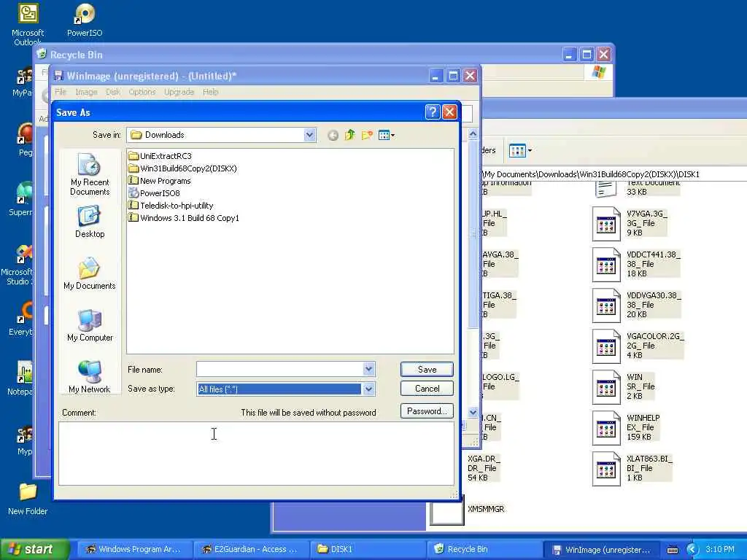The height and width of the screenshot is (560, 747).
Task: Expand the File name dropdown arrow
Action: [x=368, y=369]
